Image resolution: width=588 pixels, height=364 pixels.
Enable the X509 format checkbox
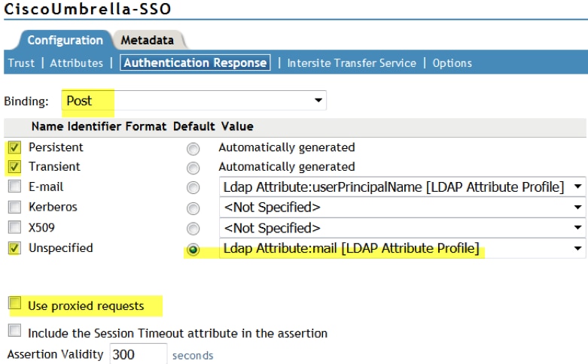click(14, 227)
